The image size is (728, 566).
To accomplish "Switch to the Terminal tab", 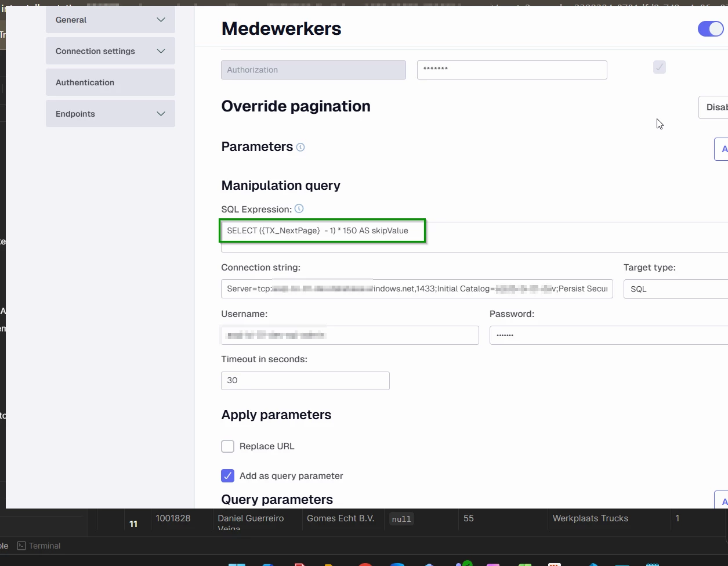I will click(39, 546).
